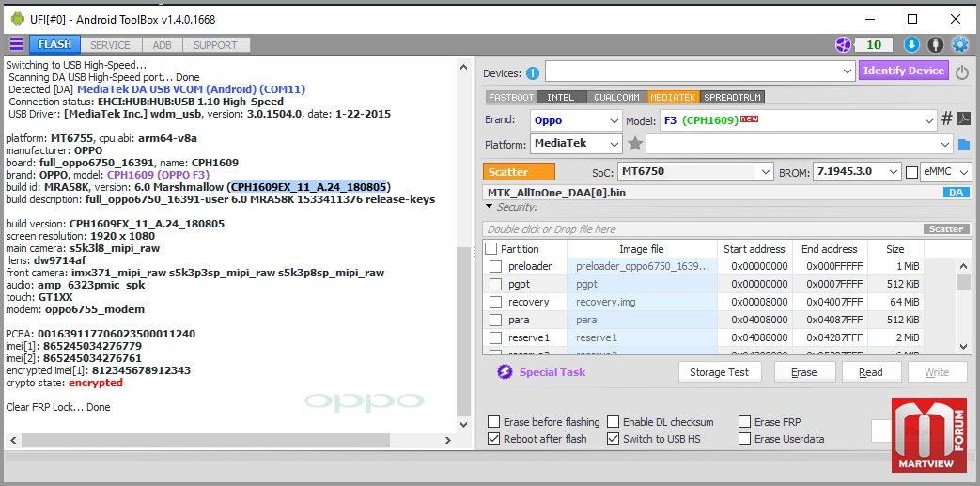Open the Special Task link
Screen dimensions: 980x486
[552, 372]
